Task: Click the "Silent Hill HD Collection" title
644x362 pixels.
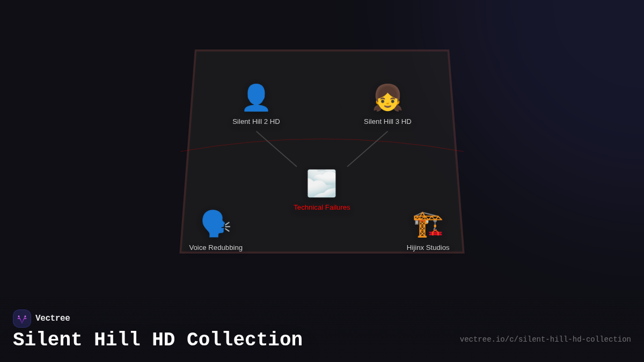Action: coord(158,339)
